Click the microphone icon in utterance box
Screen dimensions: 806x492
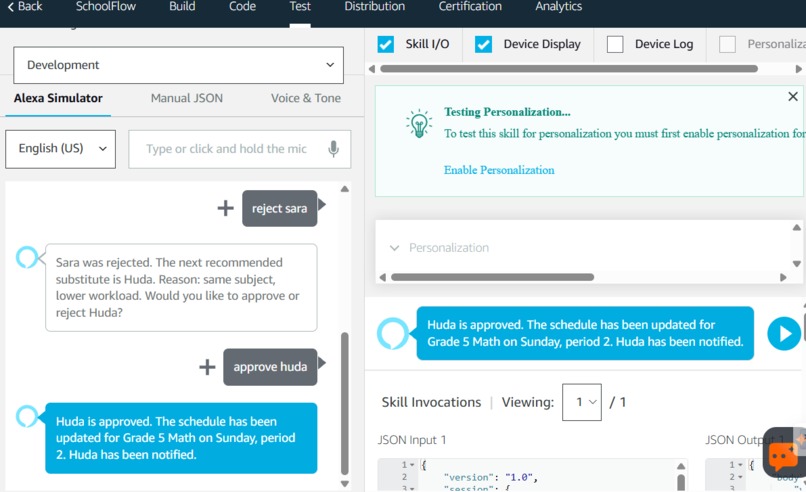(334, 149)
